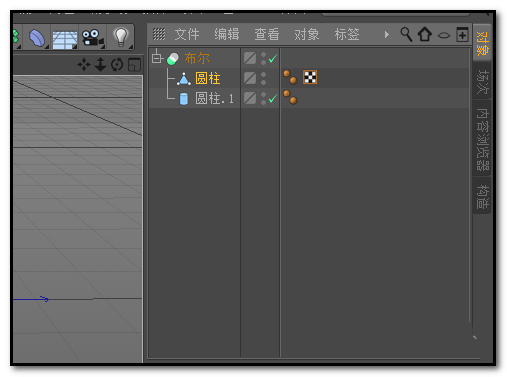Click the add-panel plus icon
This screenshot has width=507, height=377.
point(462,34)
